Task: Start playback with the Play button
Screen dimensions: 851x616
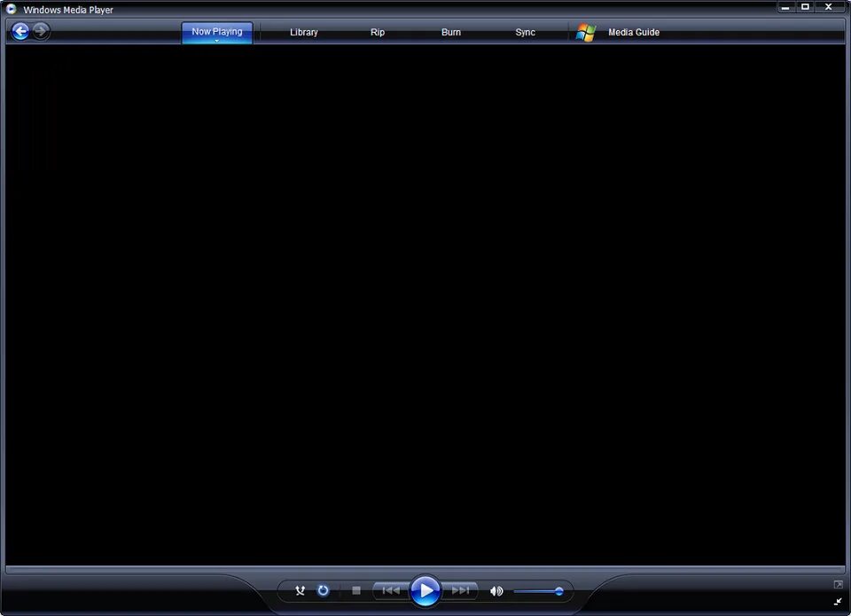Action: point(425,590)
